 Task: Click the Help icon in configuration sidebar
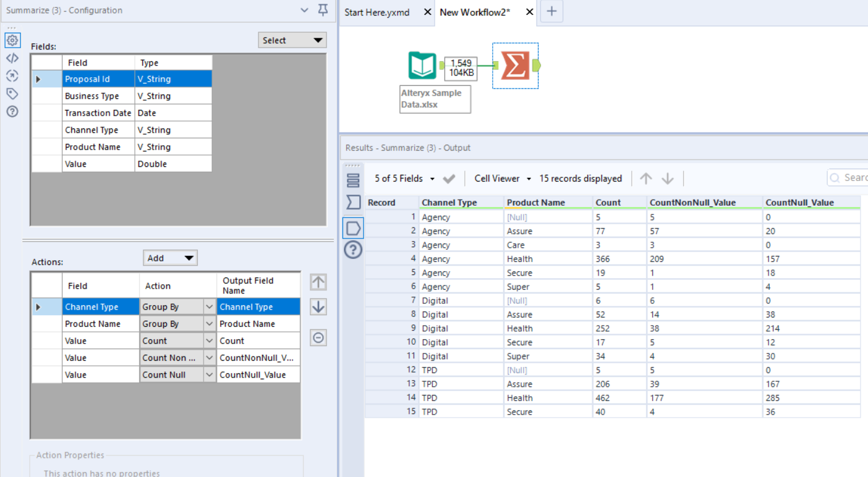point(12,112)
